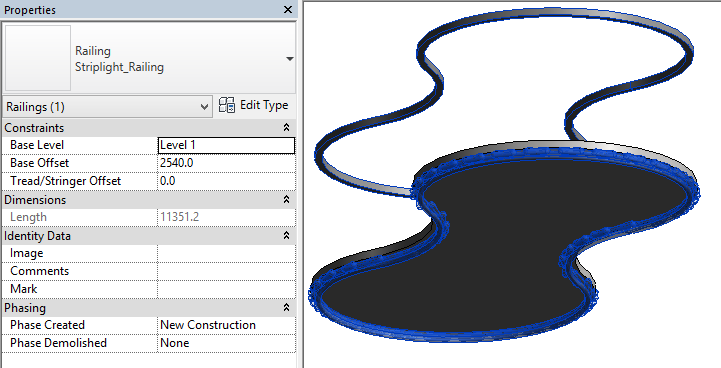Click the Mark value field
The height and width of the screenshot is (368, 721).
[x=226, y=289]
